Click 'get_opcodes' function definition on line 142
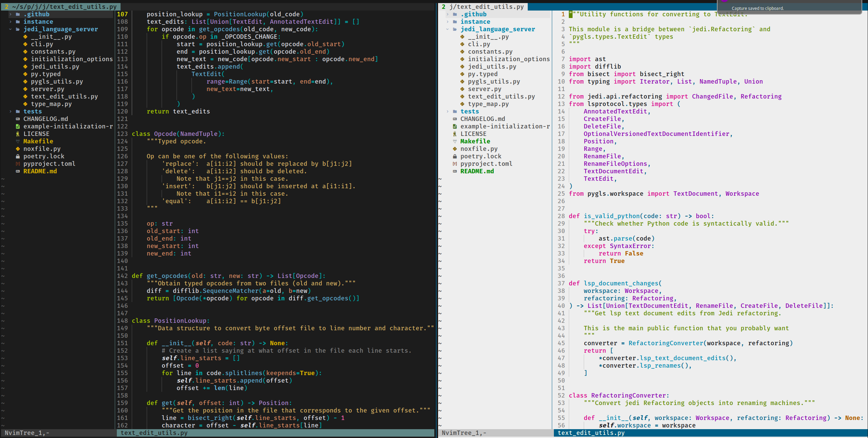Screen dimensions: 868x438 [x=167, y=276]
